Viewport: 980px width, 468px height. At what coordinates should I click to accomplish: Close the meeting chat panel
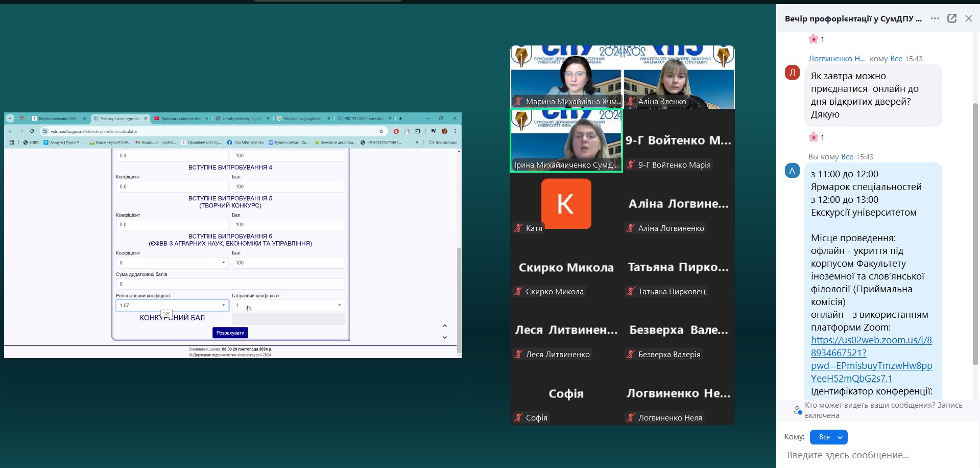[x=968, y=18]
